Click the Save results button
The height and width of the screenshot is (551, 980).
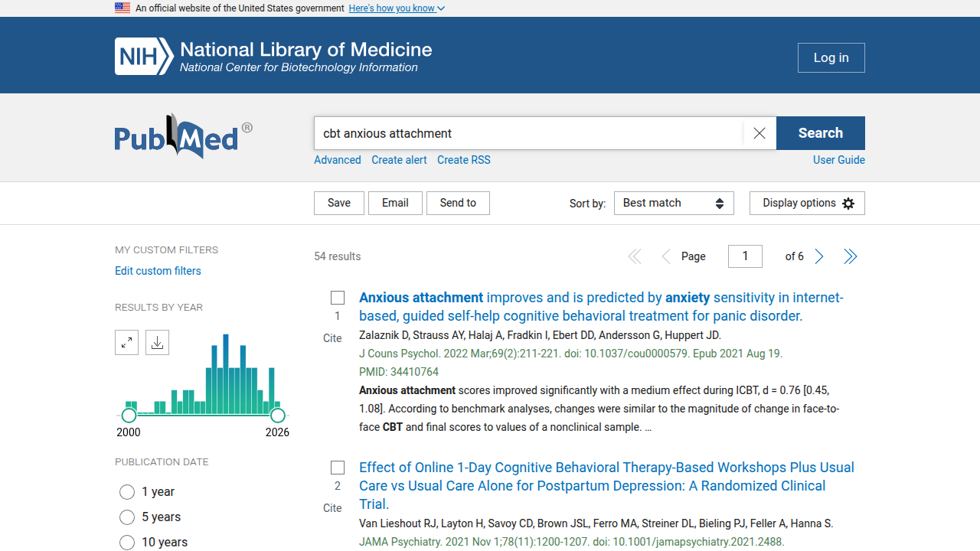[x=339, y=203]
